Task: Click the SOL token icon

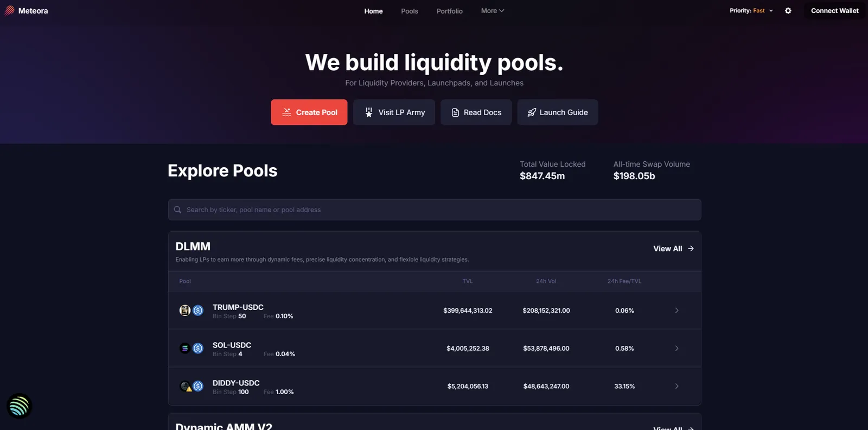Action: (185, 349)
